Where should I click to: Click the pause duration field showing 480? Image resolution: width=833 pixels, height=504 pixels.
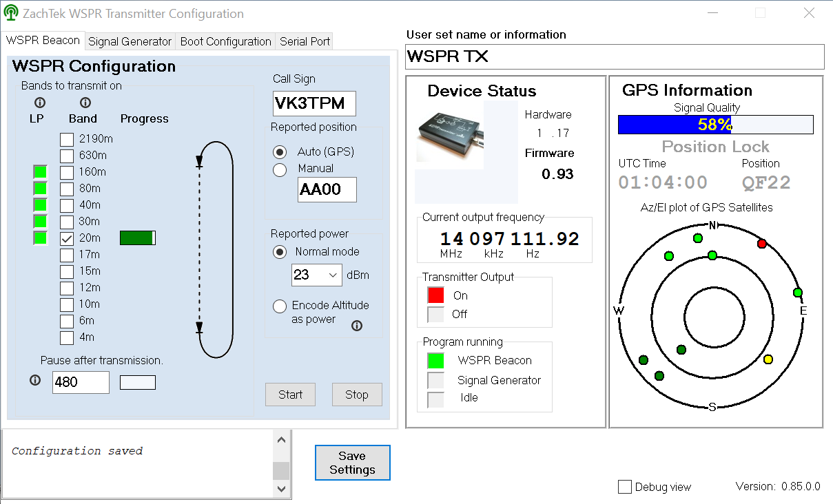tap(81, 382)
